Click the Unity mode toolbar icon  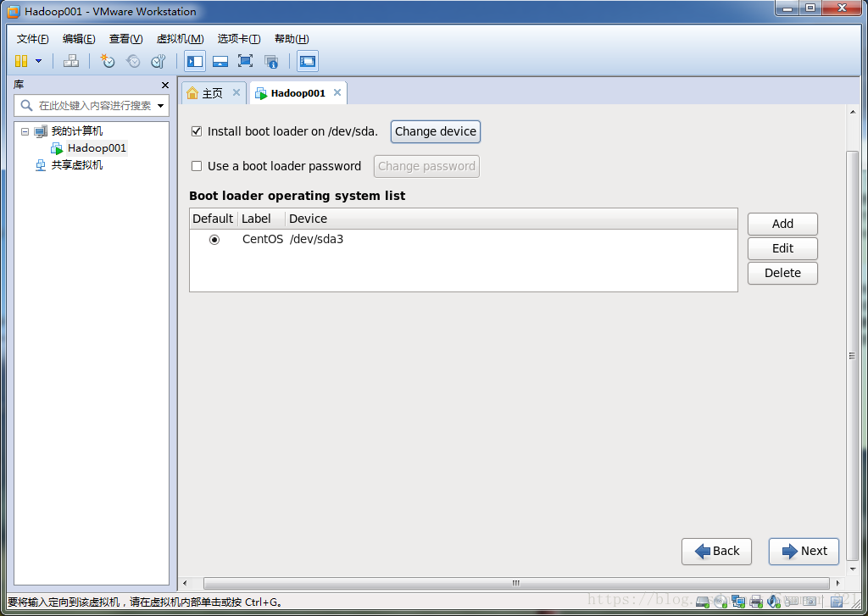[270, 61]
